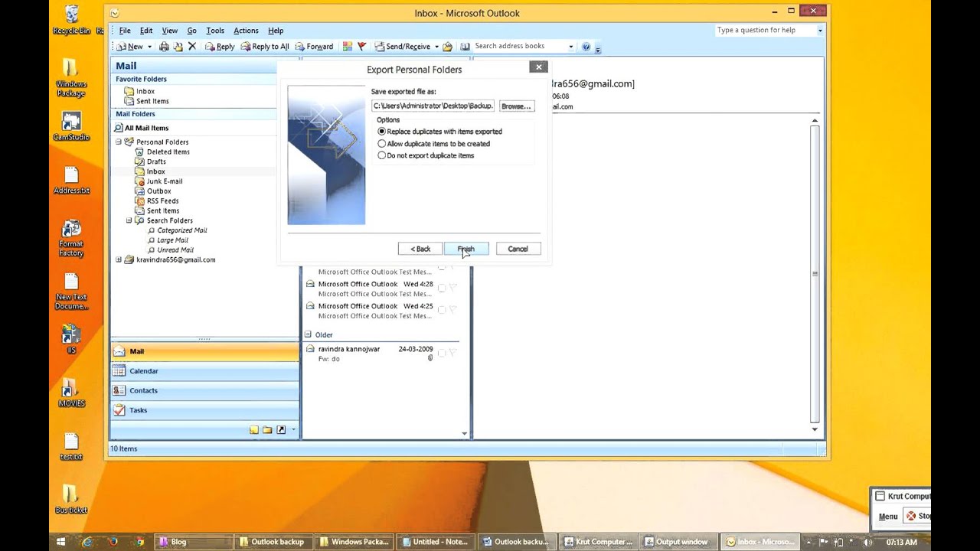Click the red Follow Up flag icon

click(x=362, y=47)
